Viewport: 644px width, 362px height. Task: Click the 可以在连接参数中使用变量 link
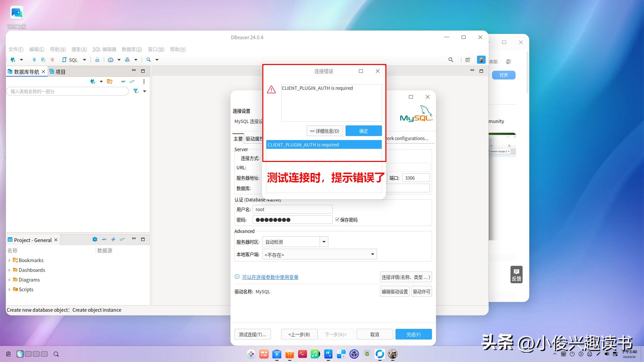[270, 277]
